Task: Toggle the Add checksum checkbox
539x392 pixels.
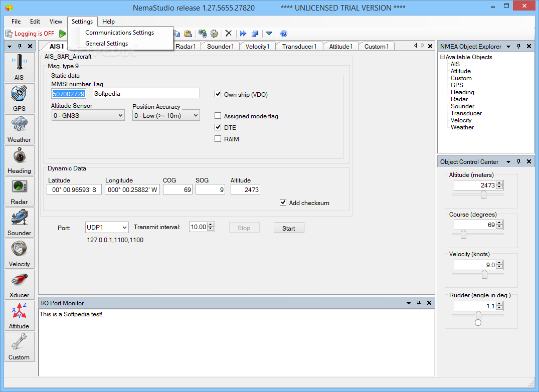Action: point(283,203)
